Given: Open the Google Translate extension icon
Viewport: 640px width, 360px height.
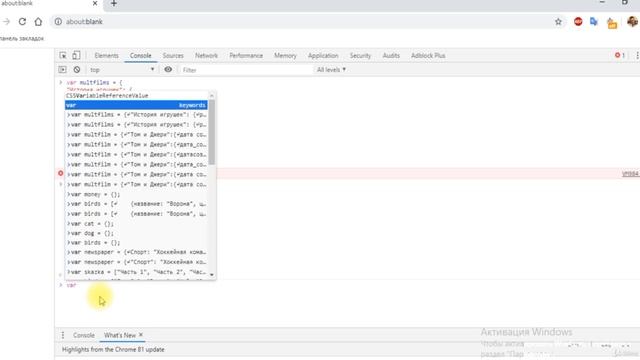Looking at the screenshot, I should [594, 22].
